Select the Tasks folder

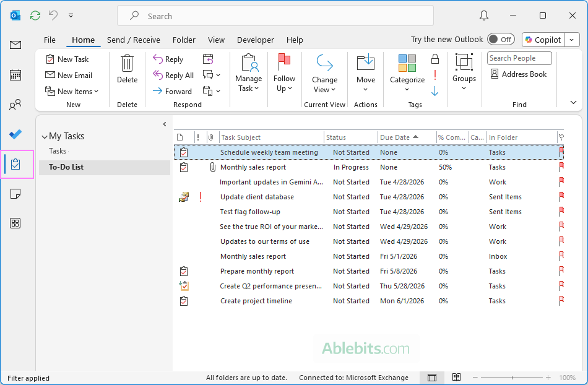pyautogui.click(x=58, y=150)
